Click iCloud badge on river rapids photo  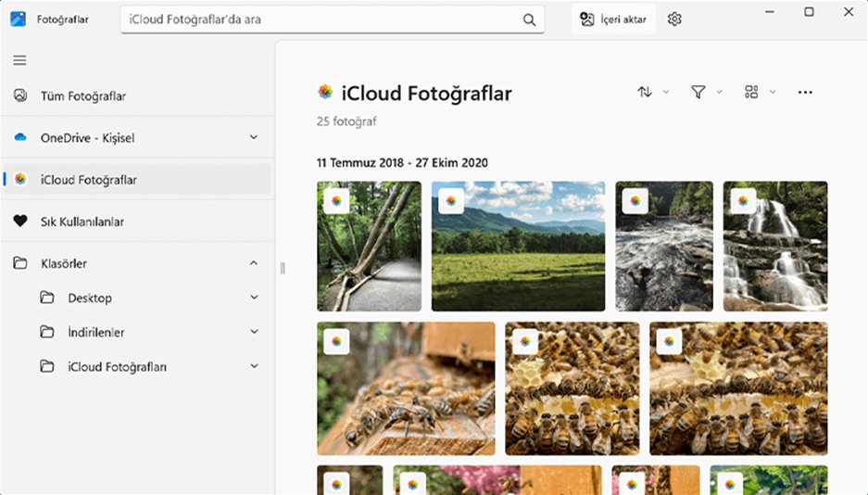click(635, 201)
